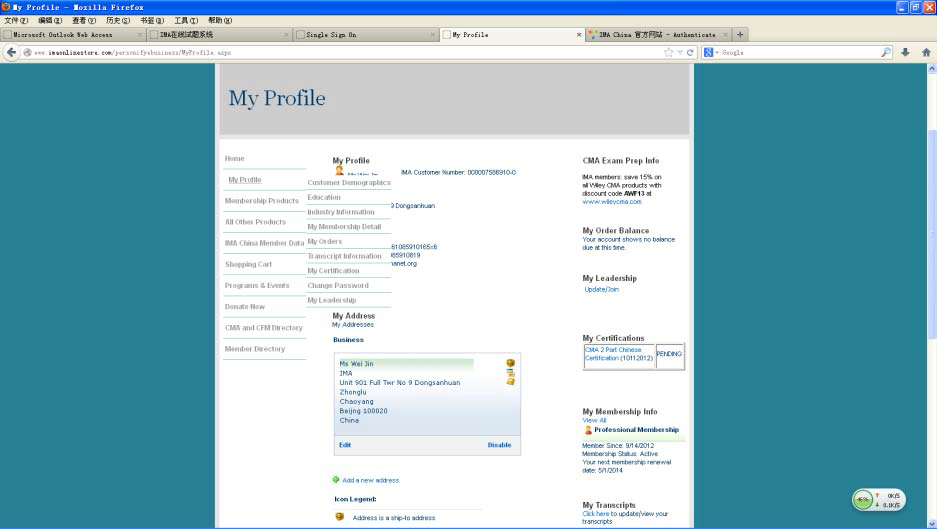Image resolution: width=937 pixels, height=529 pixels.
Task: Bookmark this page with the star icon
Action: click(668, 52)
